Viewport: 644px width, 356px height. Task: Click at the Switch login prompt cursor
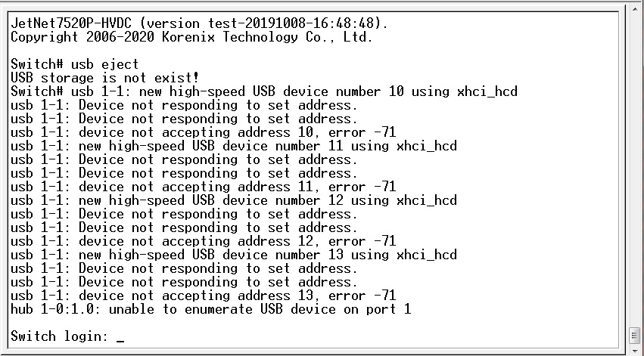click(120, 337)
